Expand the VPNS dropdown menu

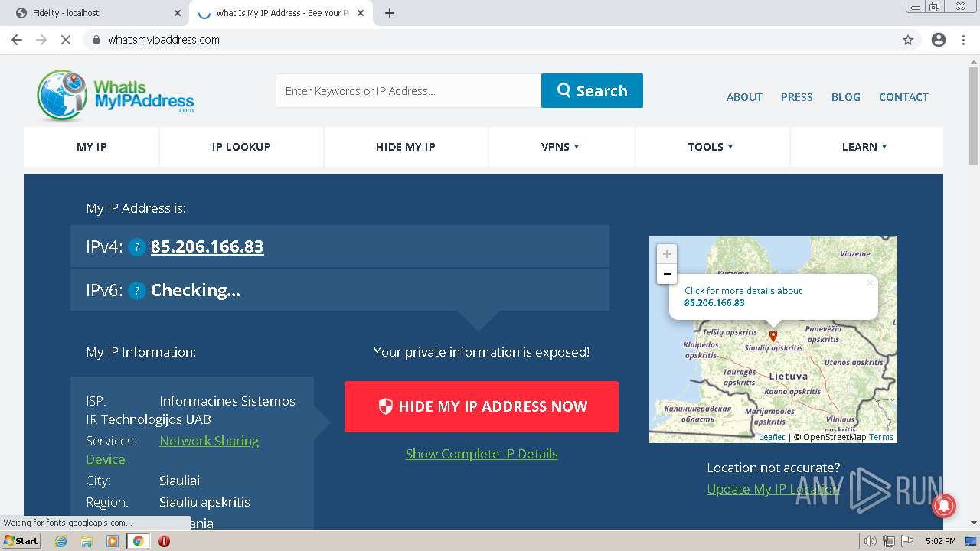click(x=560, y=147)
